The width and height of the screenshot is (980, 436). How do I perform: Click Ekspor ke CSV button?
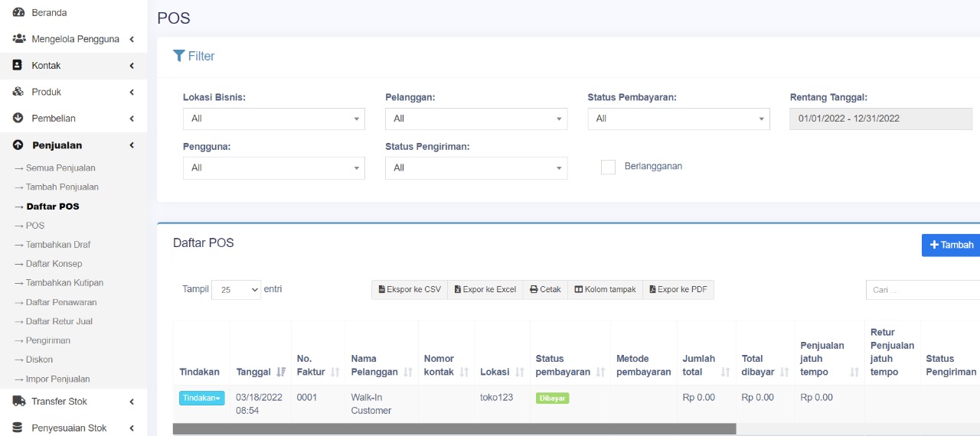click(410, 290)
